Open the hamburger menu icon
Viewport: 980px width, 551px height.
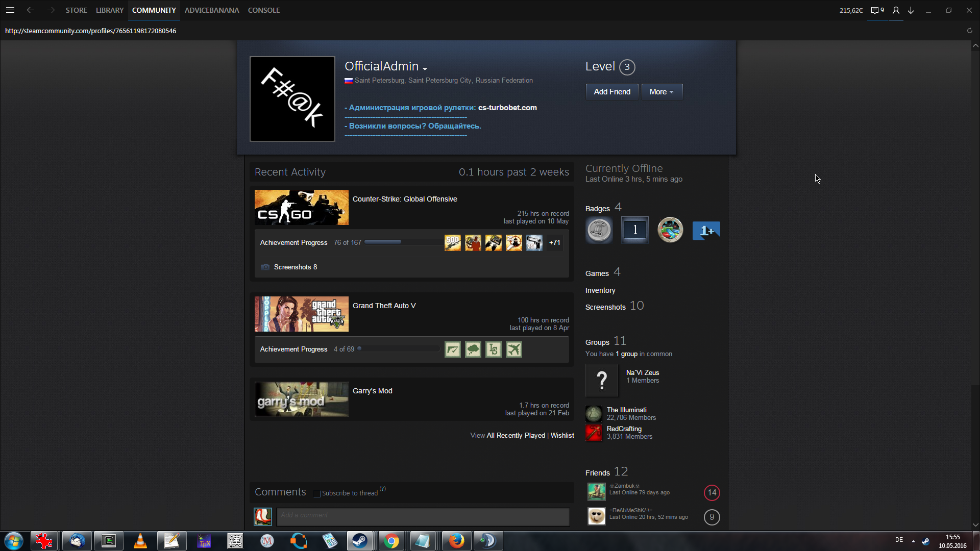click(x=10, y=10)
